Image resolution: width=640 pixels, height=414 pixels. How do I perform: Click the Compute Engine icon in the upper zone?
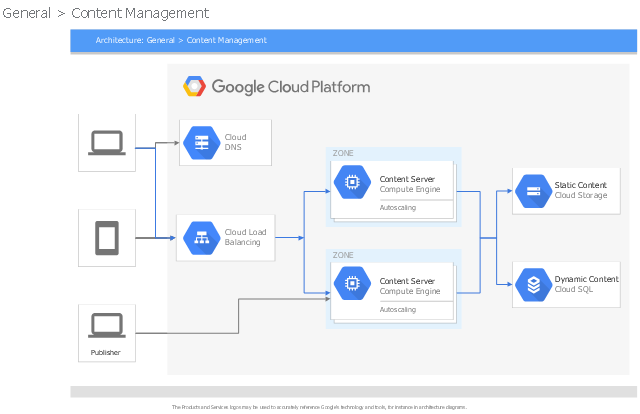tap(352, 182)
